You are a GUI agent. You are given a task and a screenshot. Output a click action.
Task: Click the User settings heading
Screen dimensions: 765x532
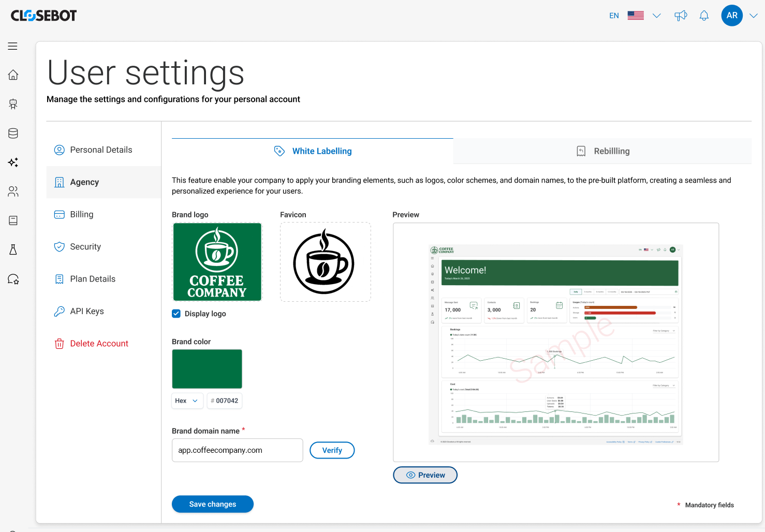point(145,72)
